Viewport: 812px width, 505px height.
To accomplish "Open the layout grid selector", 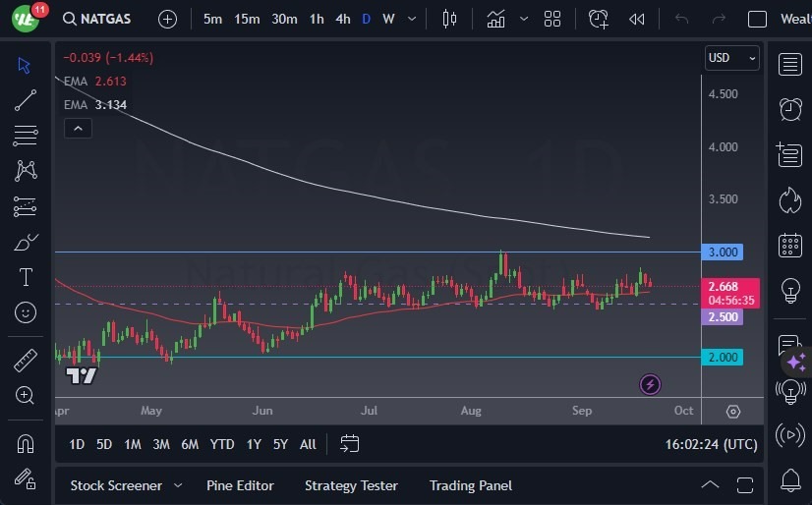I will point(552,19).
